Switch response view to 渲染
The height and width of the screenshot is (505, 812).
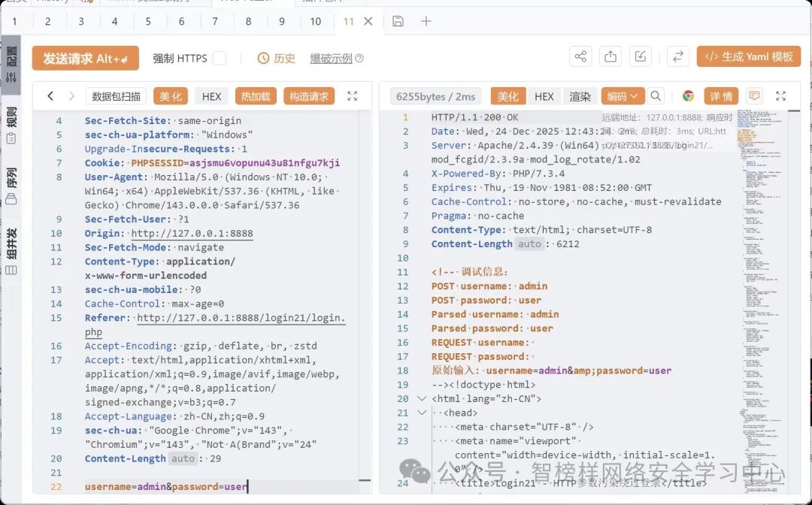[x=580, y=96]
